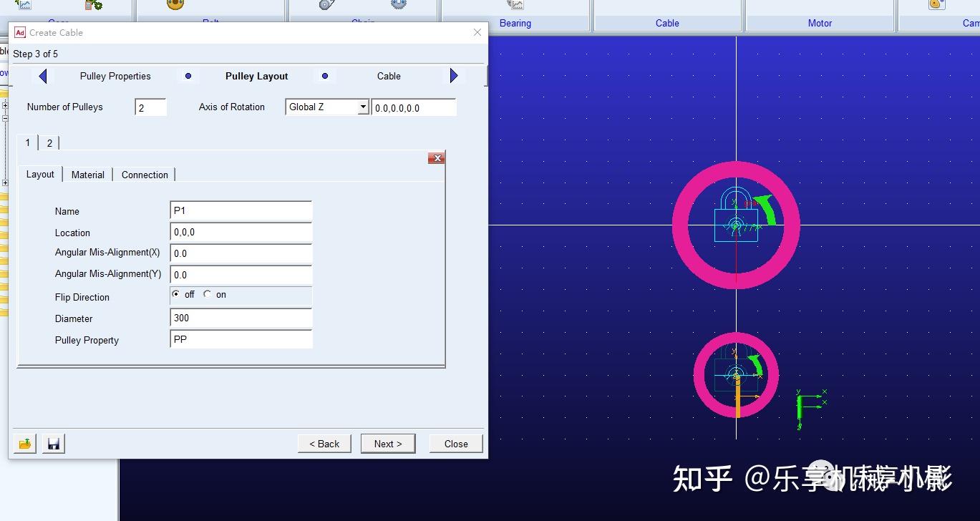
Task: Open the Connection tab
Action: point(144,175)
